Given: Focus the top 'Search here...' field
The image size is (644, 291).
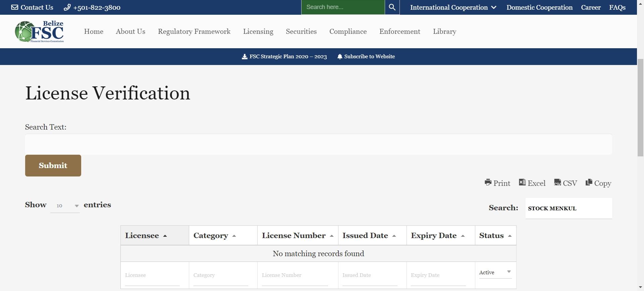Looking at the screenshot, I should pos(343,7).
